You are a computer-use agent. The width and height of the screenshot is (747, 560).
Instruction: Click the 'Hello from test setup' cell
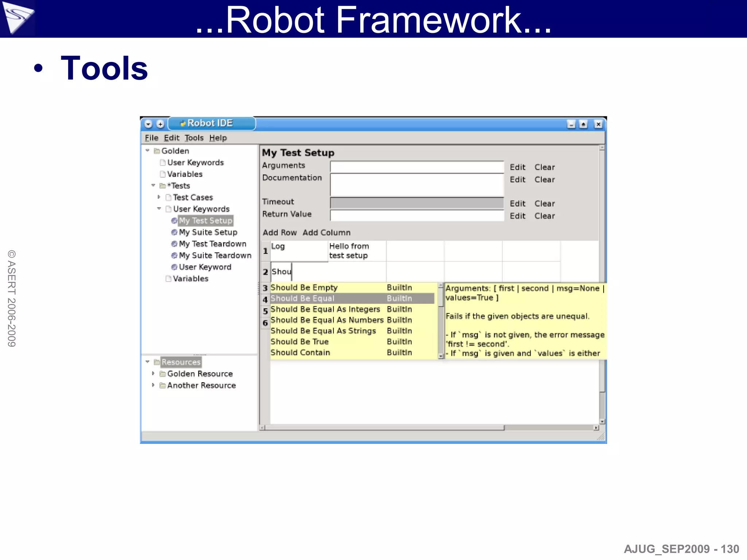[x=357, y=251]
